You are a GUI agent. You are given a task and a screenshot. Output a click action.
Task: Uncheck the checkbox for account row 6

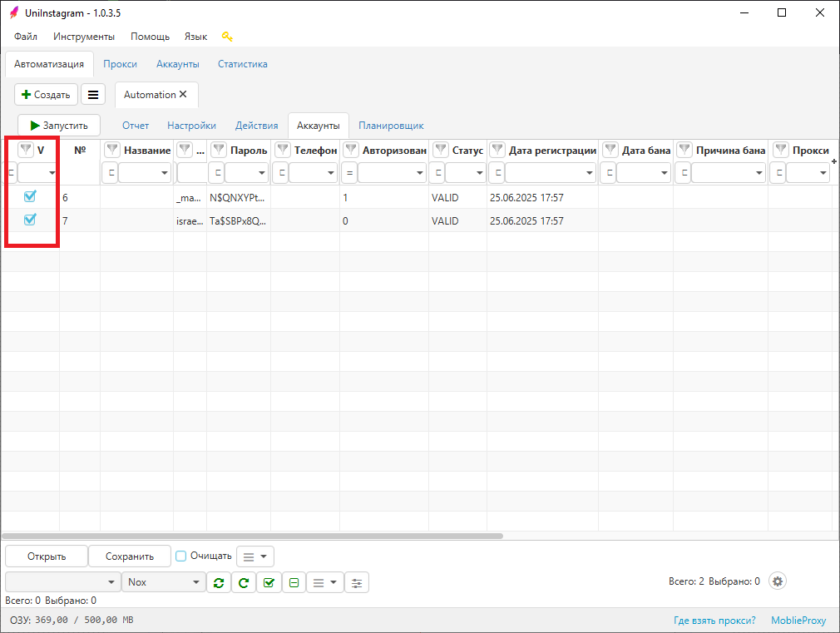(x=30, y=197)
